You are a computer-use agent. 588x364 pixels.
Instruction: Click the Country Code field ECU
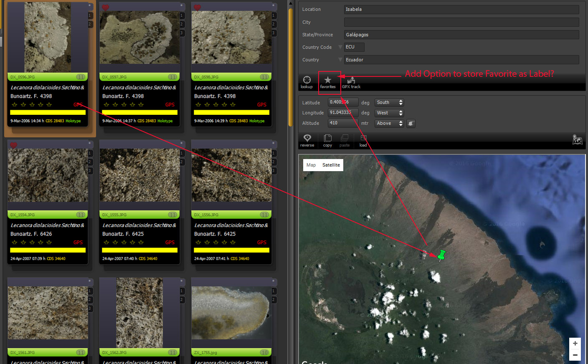click(354, 47)
